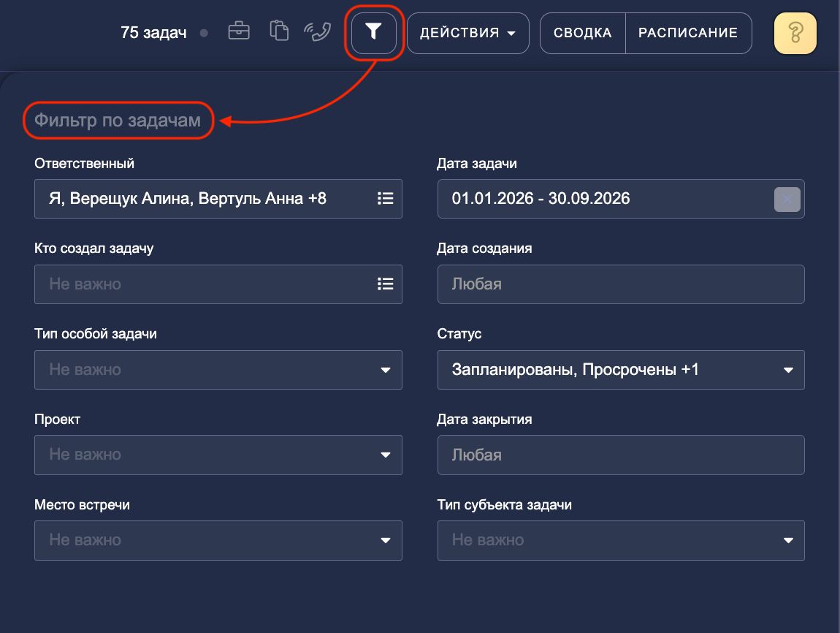Click the status dot next to 75 задач

pos(204,33)
